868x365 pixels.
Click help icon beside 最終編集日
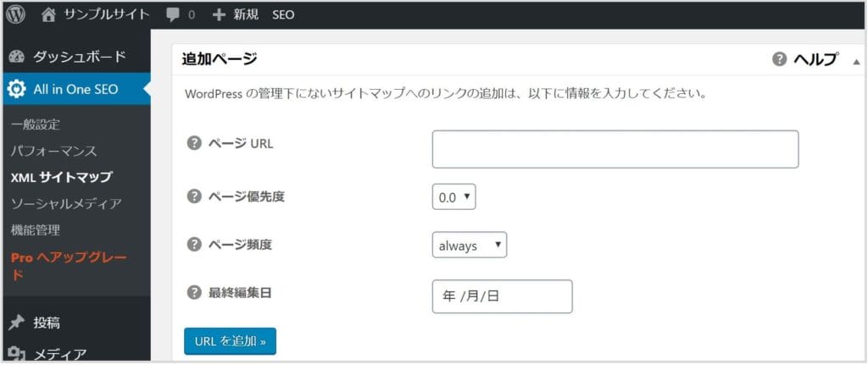(x=194, y=293)
